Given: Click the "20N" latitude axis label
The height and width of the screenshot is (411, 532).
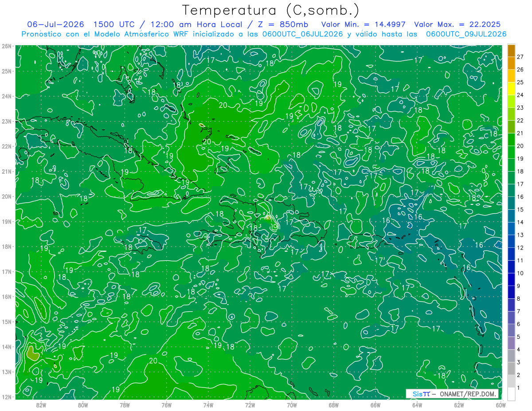Looking at the screenshot, I should [x=7, y=196].
